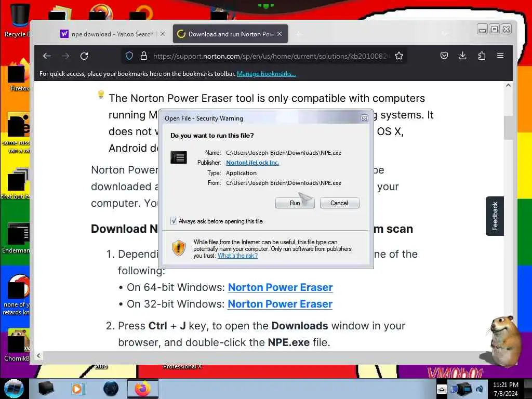The image size is (532, 399).
Task: Click the application file icon in dialog
Action: [x=179, y=157]
